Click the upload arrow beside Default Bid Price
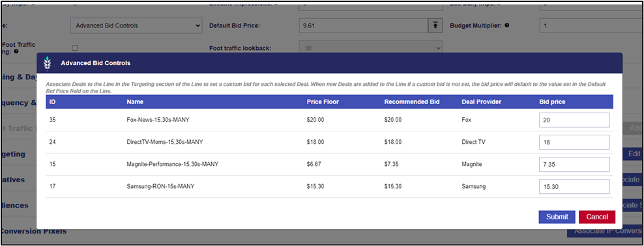 click(x=435, y=25)
